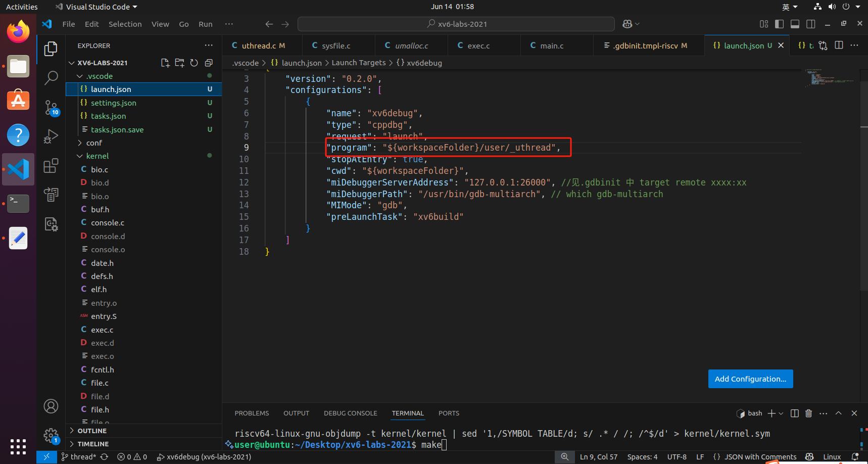Open the Source Control view

point(51,107)
